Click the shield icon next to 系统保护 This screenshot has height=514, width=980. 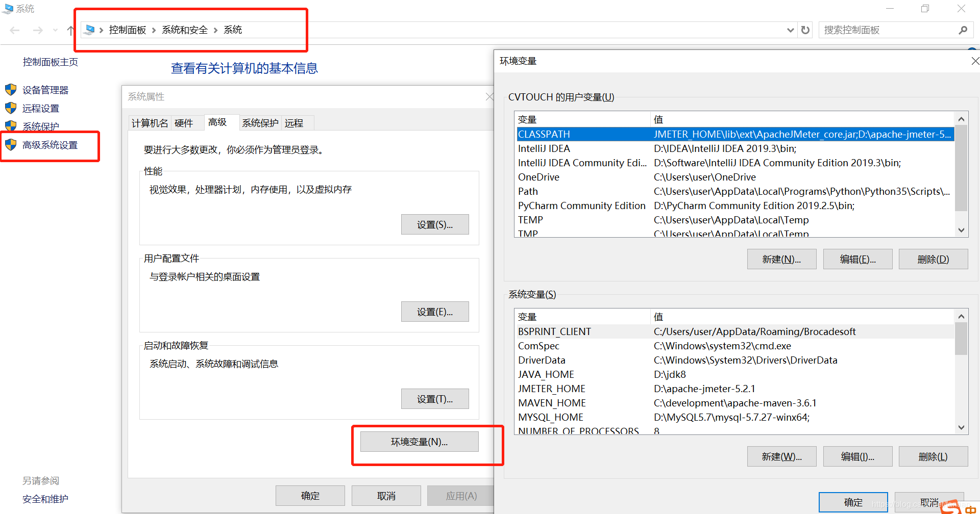11,126
